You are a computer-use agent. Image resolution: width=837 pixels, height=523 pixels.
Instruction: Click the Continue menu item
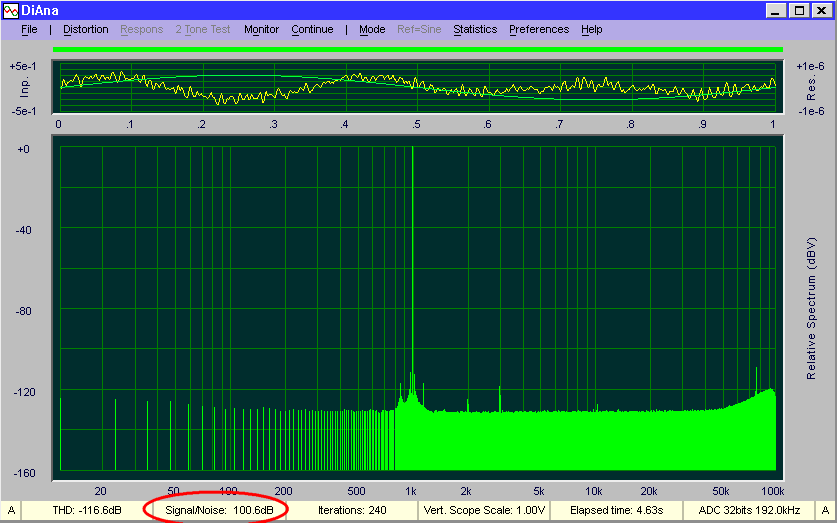click(312, 29)
